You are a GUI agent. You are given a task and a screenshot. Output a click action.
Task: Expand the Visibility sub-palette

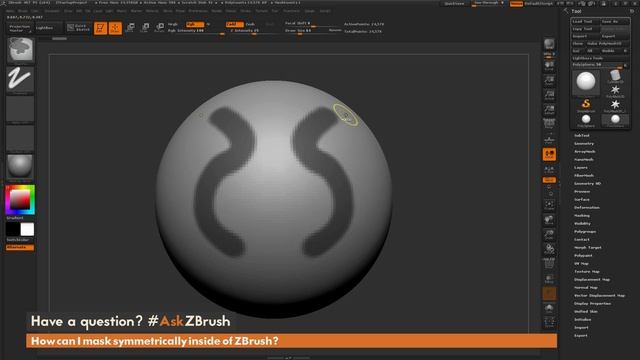click(582, 224)
